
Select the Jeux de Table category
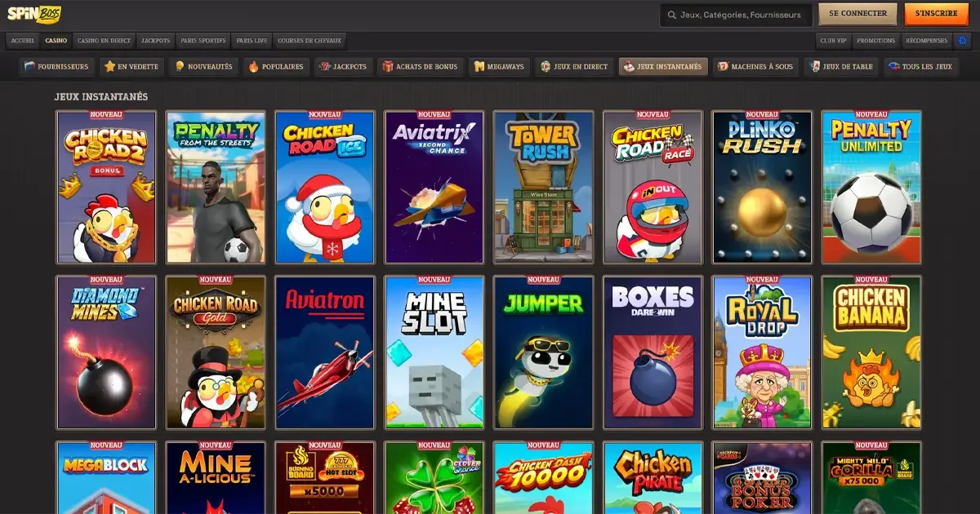pyautogui.click(x=841, y=67)
